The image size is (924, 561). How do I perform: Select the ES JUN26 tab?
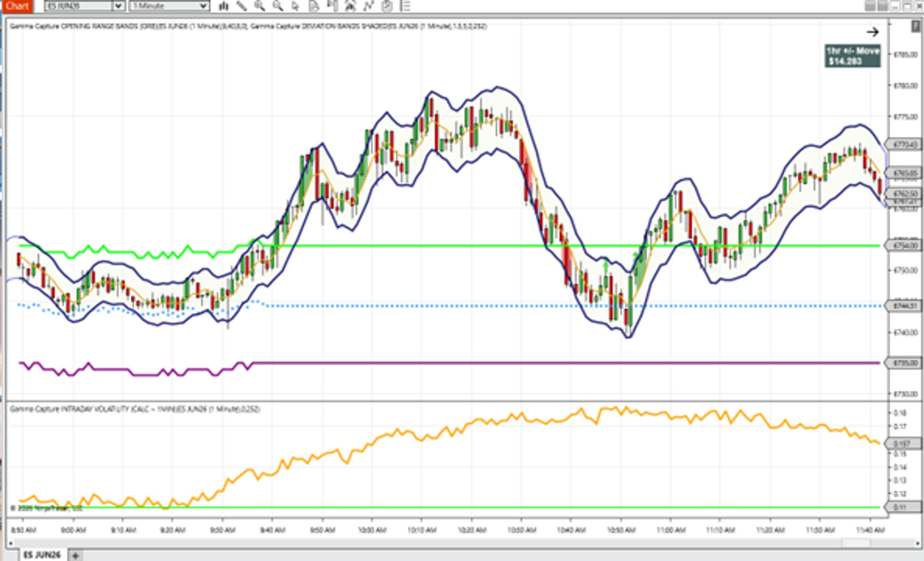tap(42, 555)
